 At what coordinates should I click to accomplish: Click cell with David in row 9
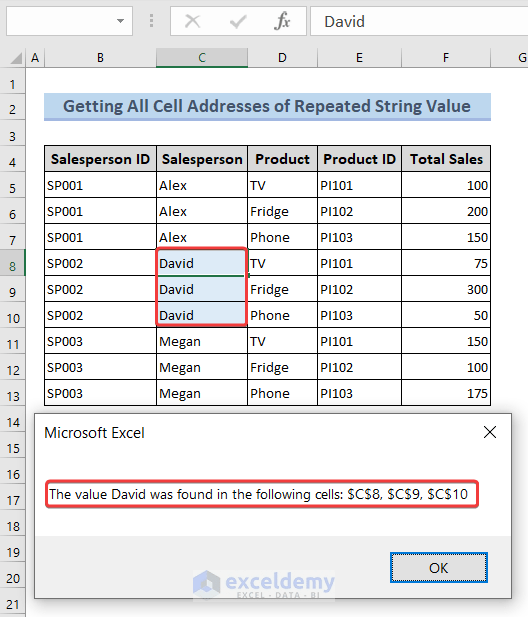[x=202, y=289]
